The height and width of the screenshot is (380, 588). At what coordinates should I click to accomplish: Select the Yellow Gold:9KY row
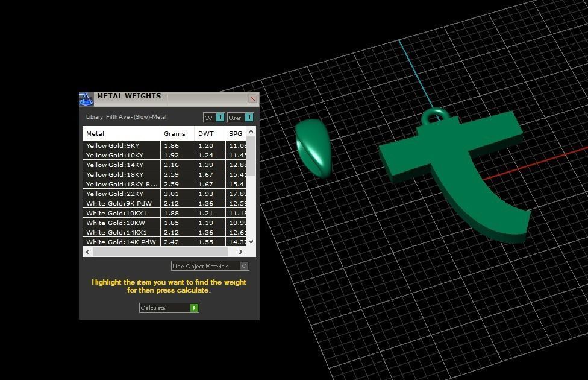(x=164, y=145)
